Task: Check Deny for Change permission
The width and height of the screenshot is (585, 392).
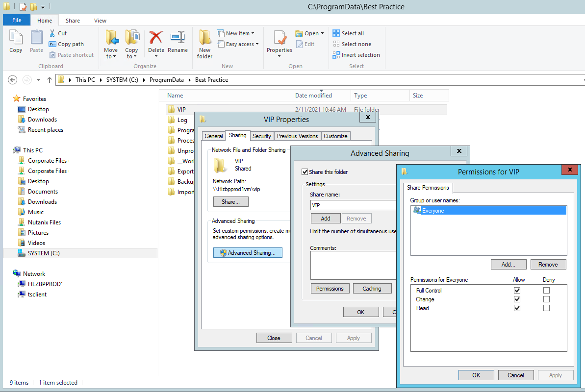Action: click(547, 299)
